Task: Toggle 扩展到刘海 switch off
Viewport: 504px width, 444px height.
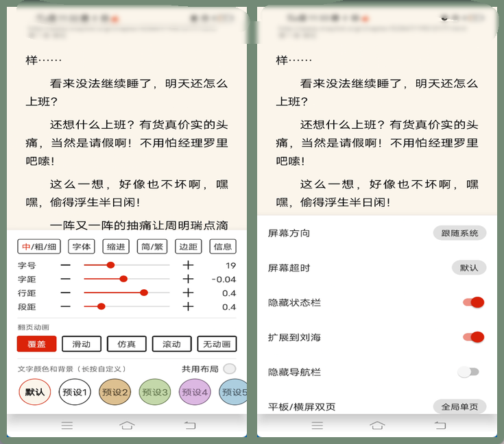Action: pos(473,337)
